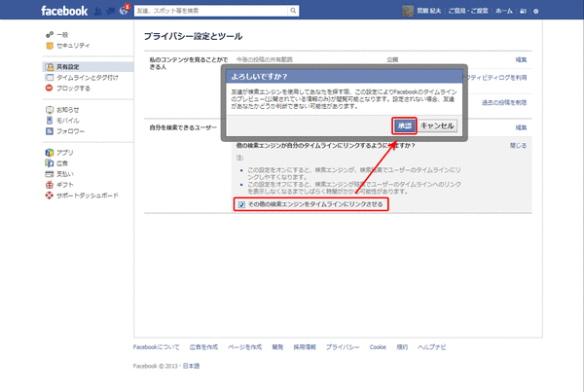584x392 pixels.
Task: Open 採用情報 footer link
Action: (305, 347)
